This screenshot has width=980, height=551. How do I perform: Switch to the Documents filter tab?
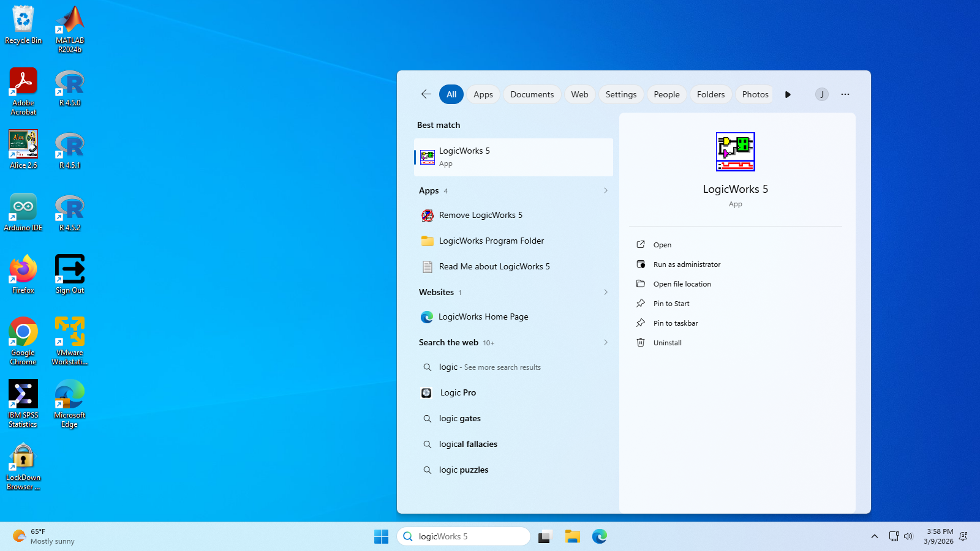pos(532,94)
